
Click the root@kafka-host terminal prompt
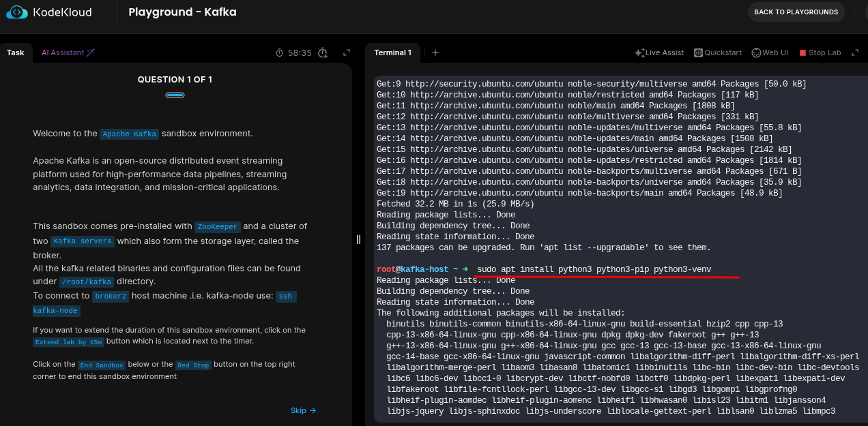pyautogui.click(x=422, y=269)
